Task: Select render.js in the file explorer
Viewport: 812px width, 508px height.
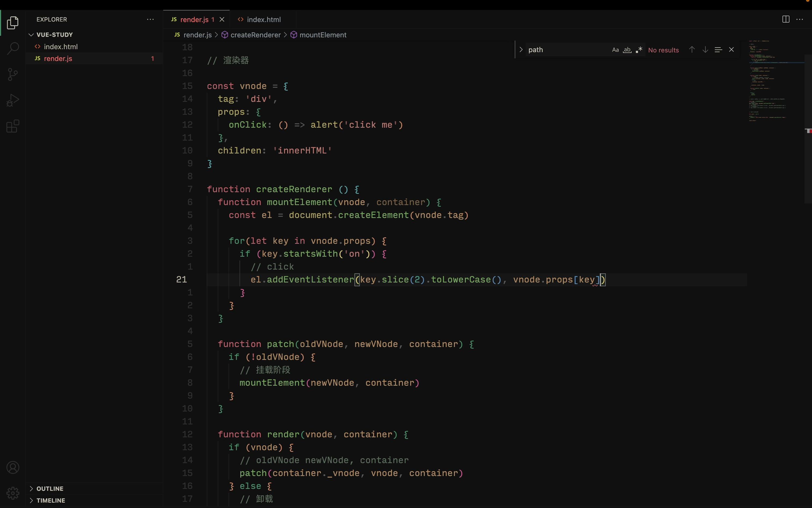Action: pos(94,59)
